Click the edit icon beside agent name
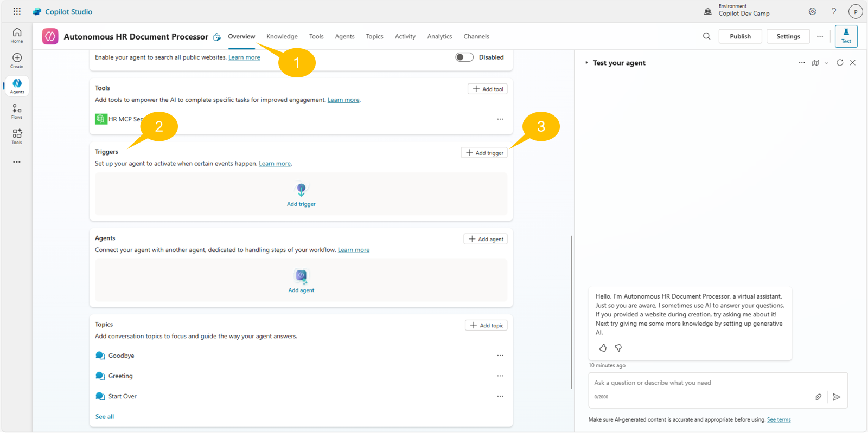Viewport: 868px width, 433px height. 217,37
